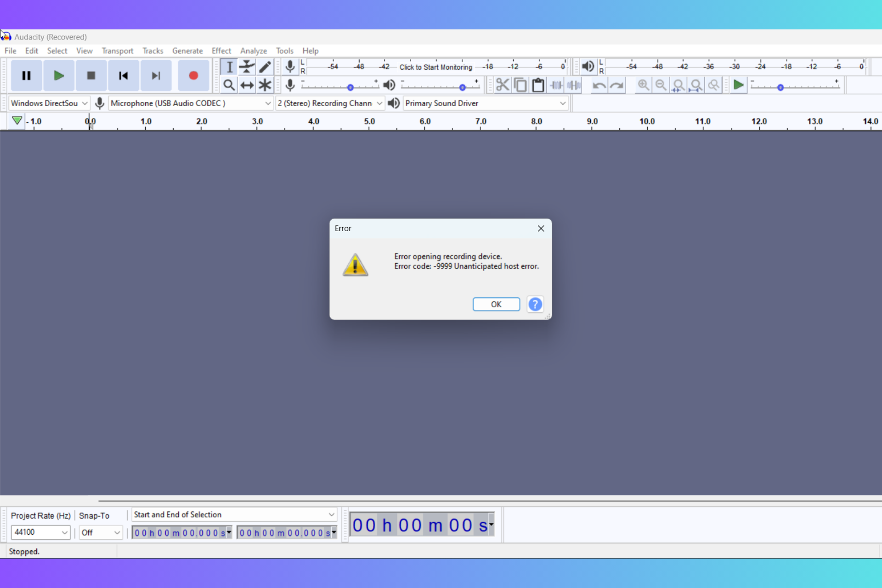Open the Analyze menu

click(254, 51)
